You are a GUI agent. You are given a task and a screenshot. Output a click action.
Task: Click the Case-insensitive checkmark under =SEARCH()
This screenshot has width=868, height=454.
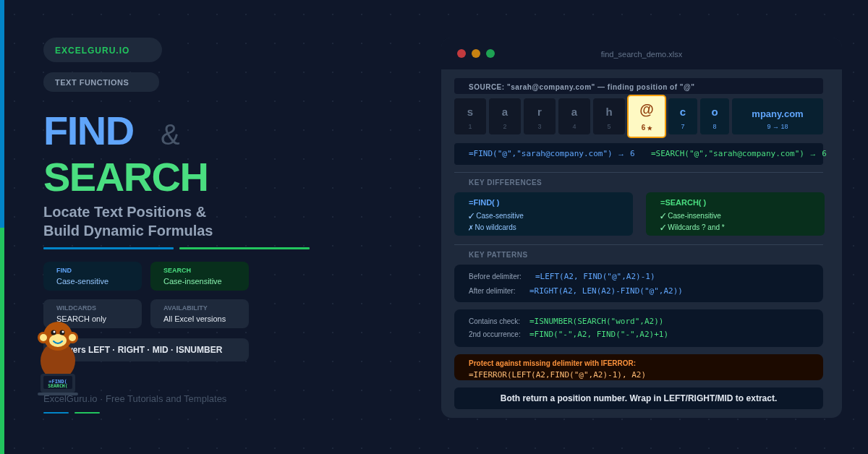(x=663, y=216)
